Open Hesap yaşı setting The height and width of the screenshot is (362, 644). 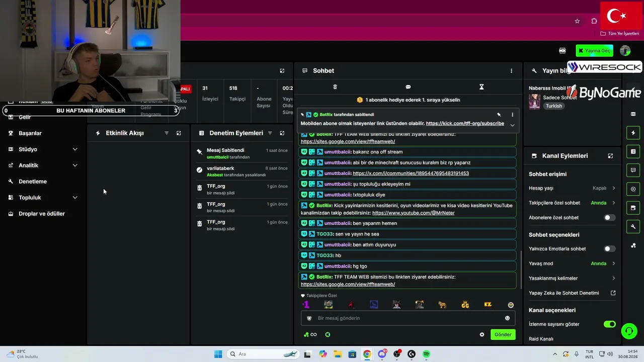tap(572, 188)
